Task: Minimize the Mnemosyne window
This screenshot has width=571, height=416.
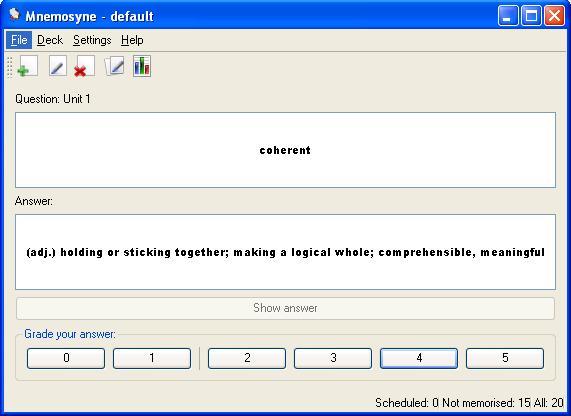Action: pos(508,16)
